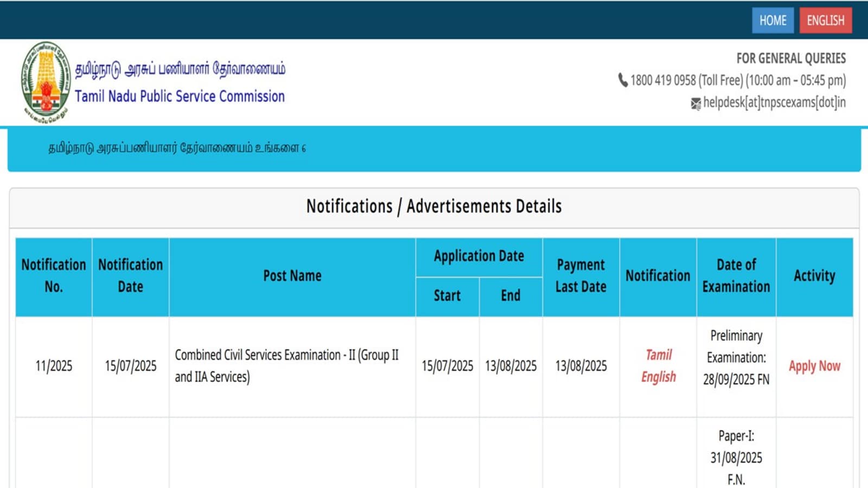Select the Payment Last Date column header
This screenshot has width=868, height=488.
(x=580, y=276)
